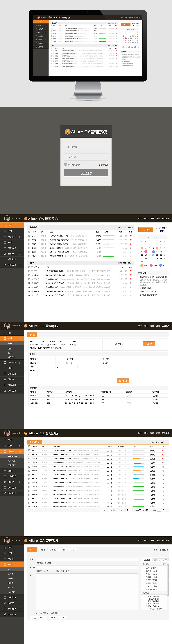Select 存草稿 tab on compose mail screen

click(62, 550)
